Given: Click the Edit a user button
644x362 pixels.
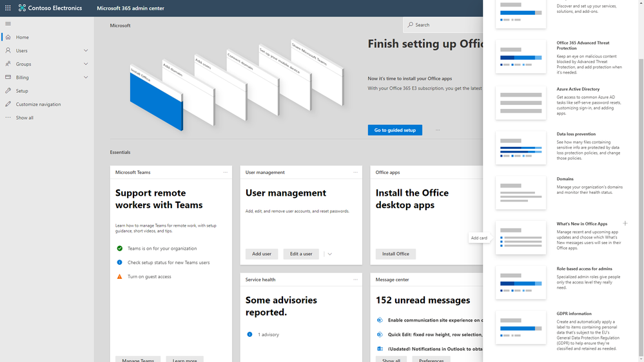Looking at the screenshot, I should 301,254.
